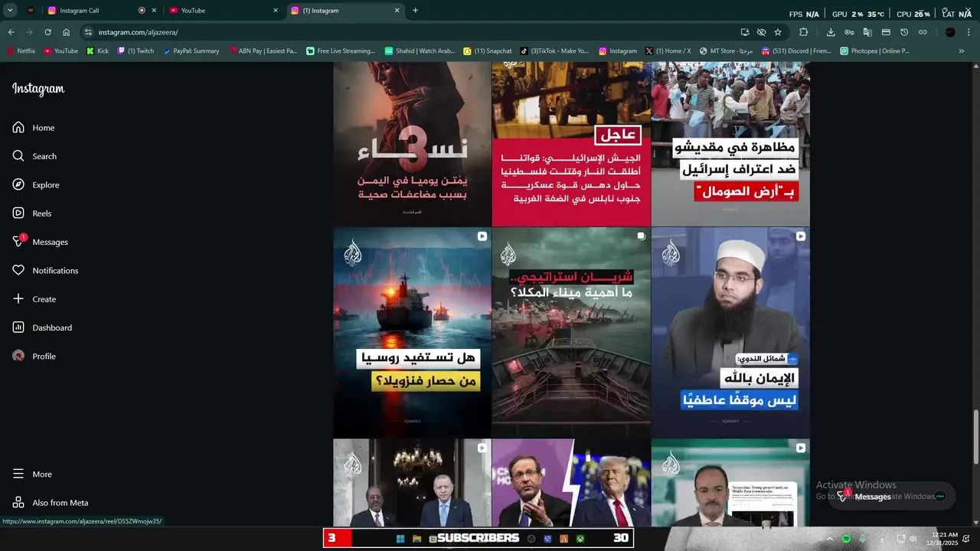Viewport: 980px width, 551px height.
Task: Open the Photopea bookmark
Action: pos(874,51)
